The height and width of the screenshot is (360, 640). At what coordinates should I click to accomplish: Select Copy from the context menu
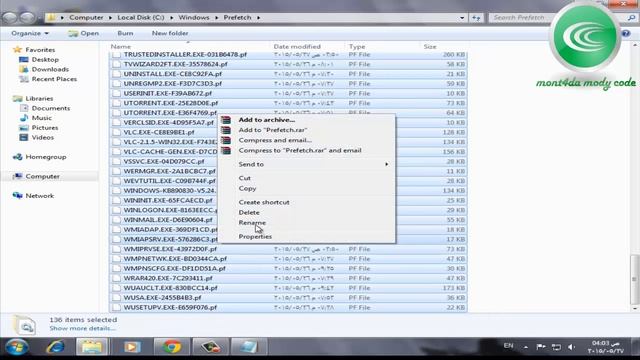point(247,189)
